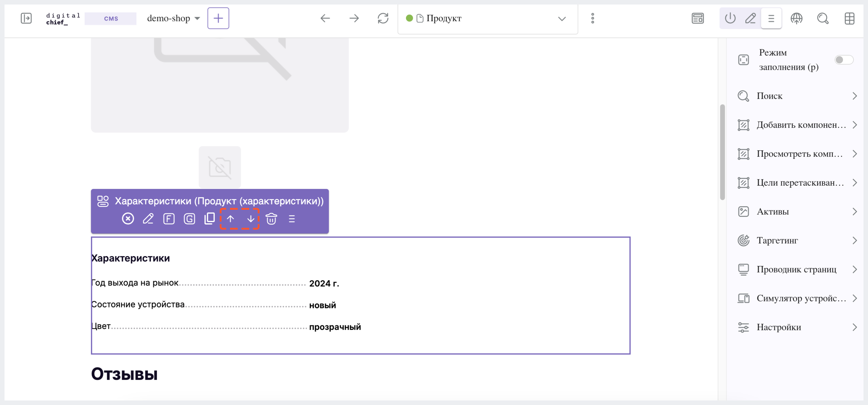Click the Состояние устройства label
The height and width of the screenshot is (405, 868).
[x=138, y=305]
